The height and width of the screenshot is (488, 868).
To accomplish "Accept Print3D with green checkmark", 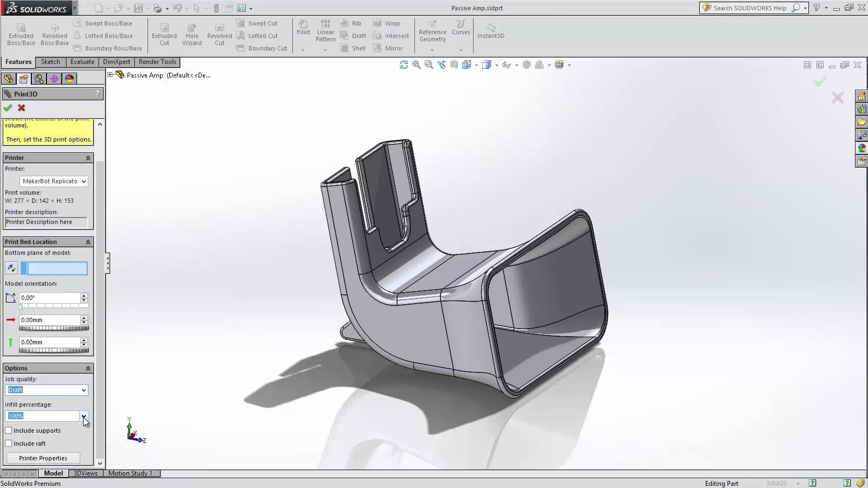I will (8, 108).
